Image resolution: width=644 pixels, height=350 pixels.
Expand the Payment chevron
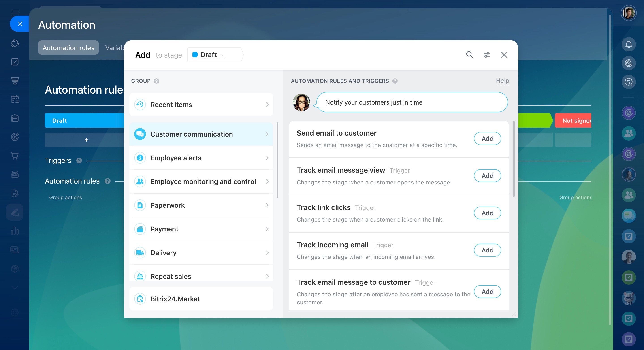[267, 229]
